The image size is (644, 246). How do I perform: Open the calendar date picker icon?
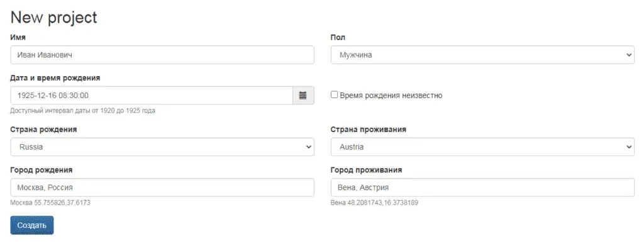(x=303, y=95)
